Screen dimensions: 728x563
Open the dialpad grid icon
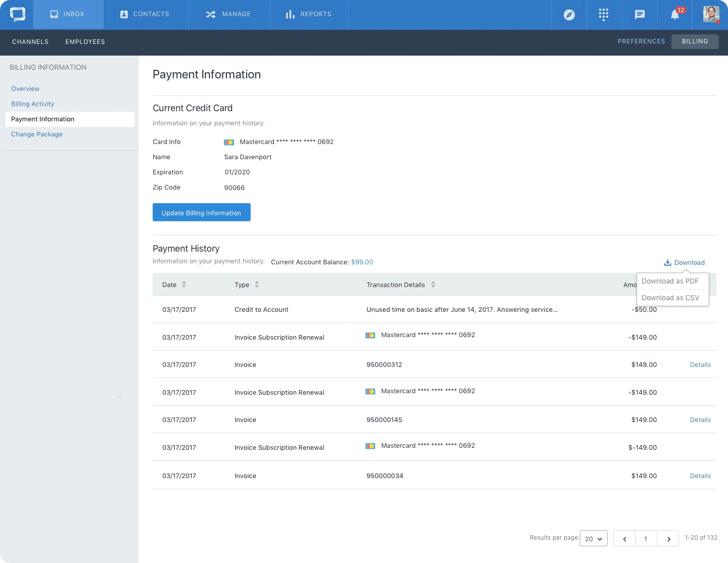604,15
